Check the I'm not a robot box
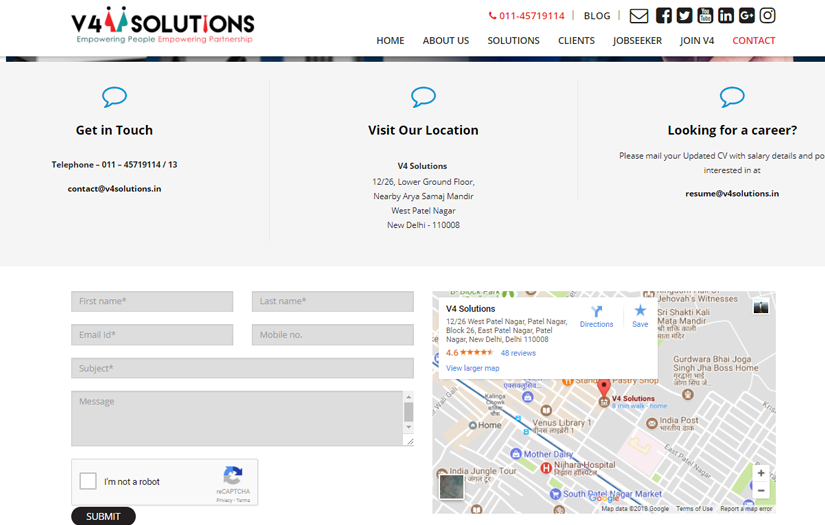Viewport: 825px width, 525px height. pyautogui.click(x=88, y=481)
